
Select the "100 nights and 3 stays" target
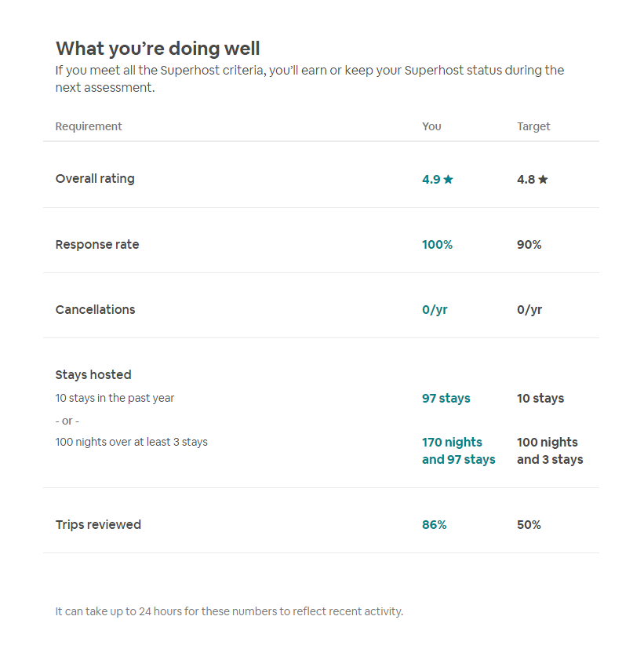(x=549, y=451)
